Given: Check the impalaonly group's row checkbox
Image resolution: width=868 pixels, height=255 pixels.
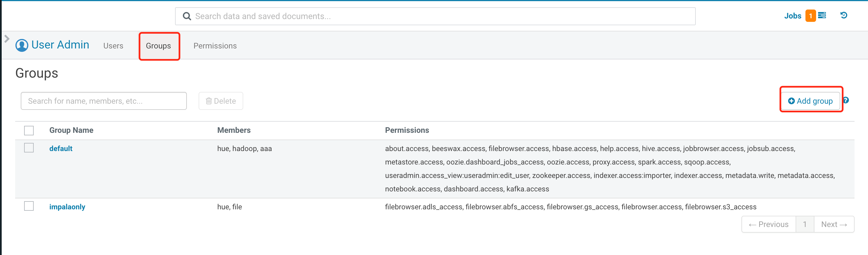Looking at the screenshot, I should [x=29, y=206].
